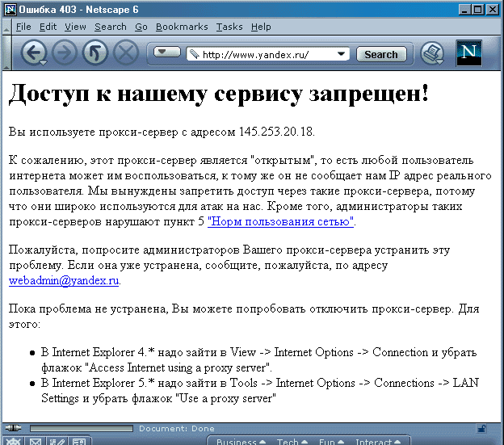Click the Netscape N logo throbber
The width and height of the screenshot is (504, 445).
469,53
